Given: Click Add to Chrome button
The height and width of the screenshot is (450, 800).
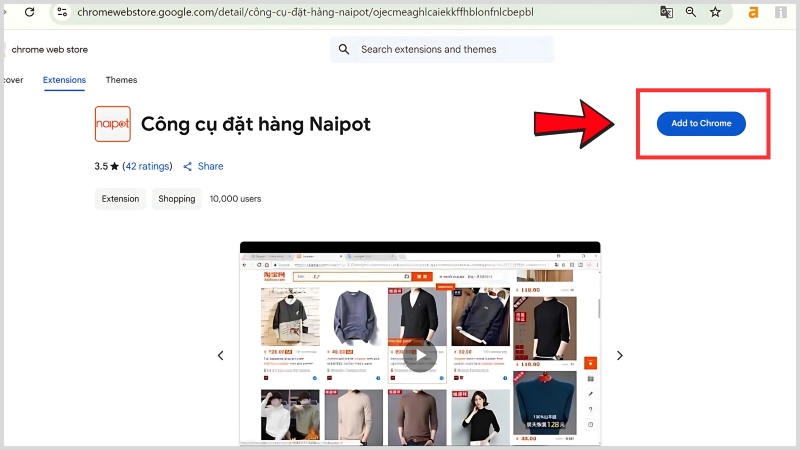Looking at the screenshot, I should 701,123.
